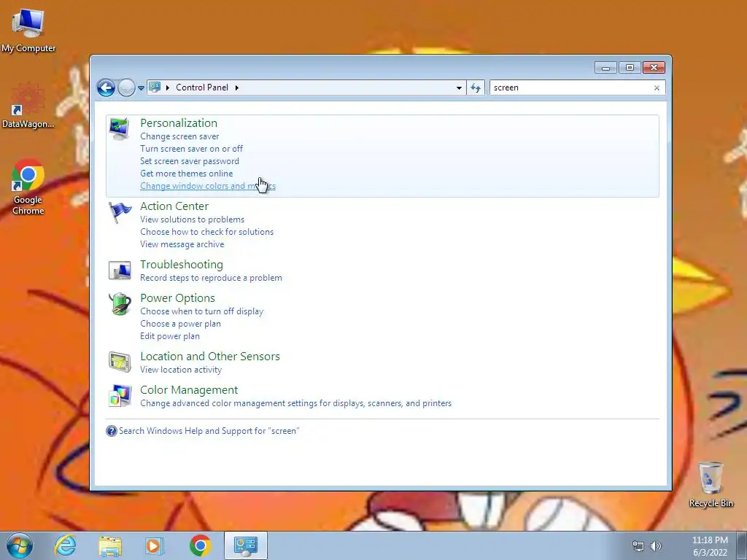The image size is (747, 560).
Task: Open the Personalization heading link
Action: click(179, 122)
